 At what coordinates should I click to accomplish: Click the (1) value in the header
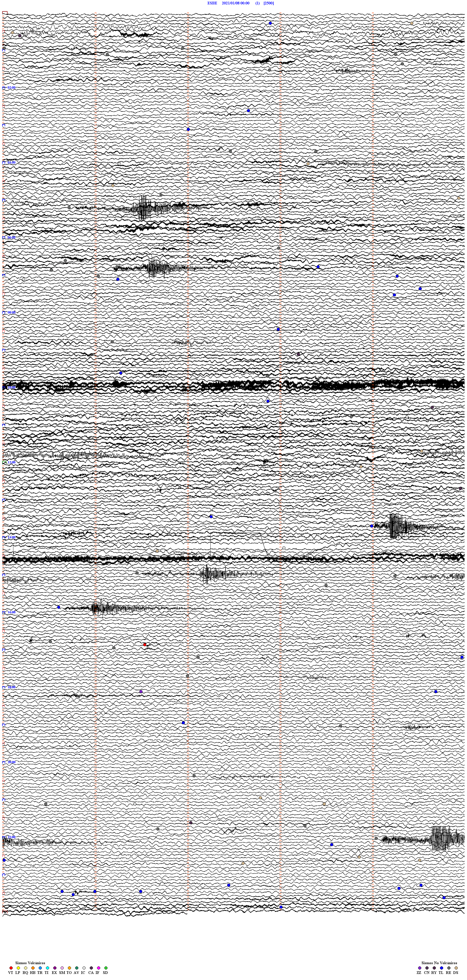click(258, 3)
